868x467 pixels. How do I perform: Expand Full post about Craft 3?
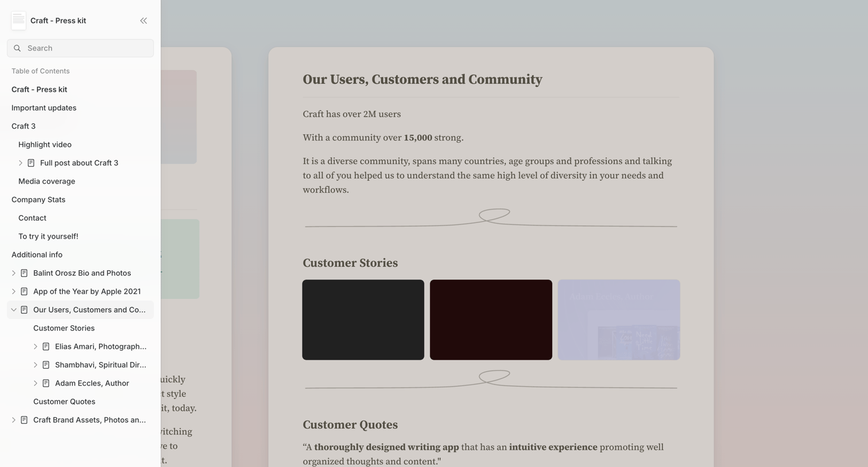(21, 163)
